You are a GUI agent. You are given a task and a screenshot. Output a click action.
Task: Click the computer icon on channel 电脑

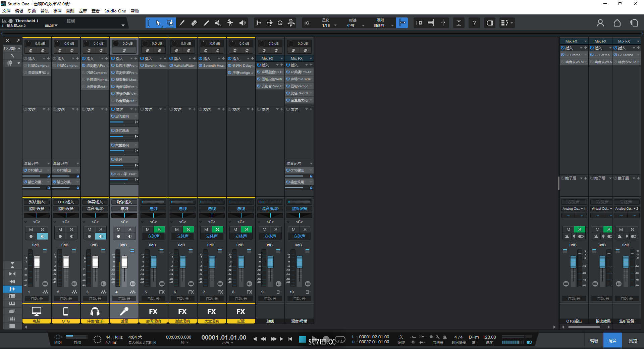(37, 311)
